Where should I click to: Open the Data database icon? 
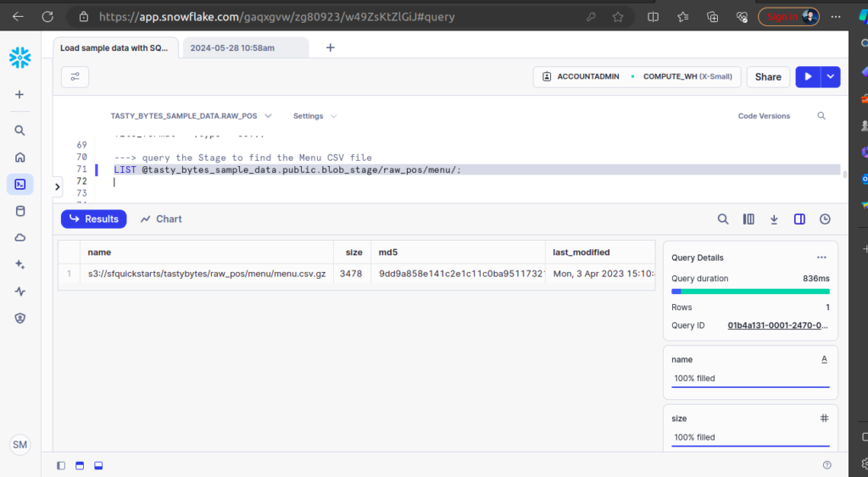click(x=19, y=211)
